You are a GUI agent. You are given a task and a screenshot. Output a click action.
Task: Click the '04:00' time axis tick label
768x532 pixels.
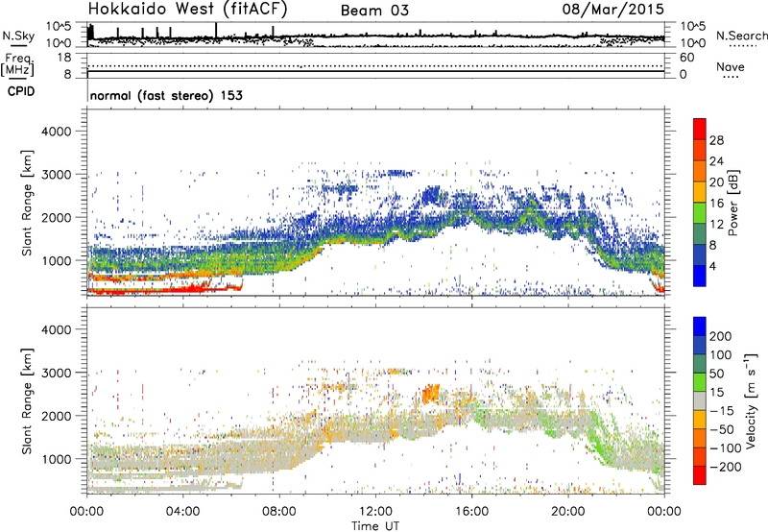pos(183,512)
